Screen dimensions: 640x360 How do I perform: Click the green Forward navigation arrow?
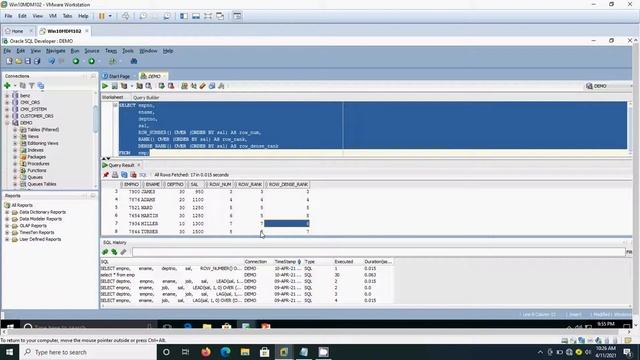pos(91,61)
